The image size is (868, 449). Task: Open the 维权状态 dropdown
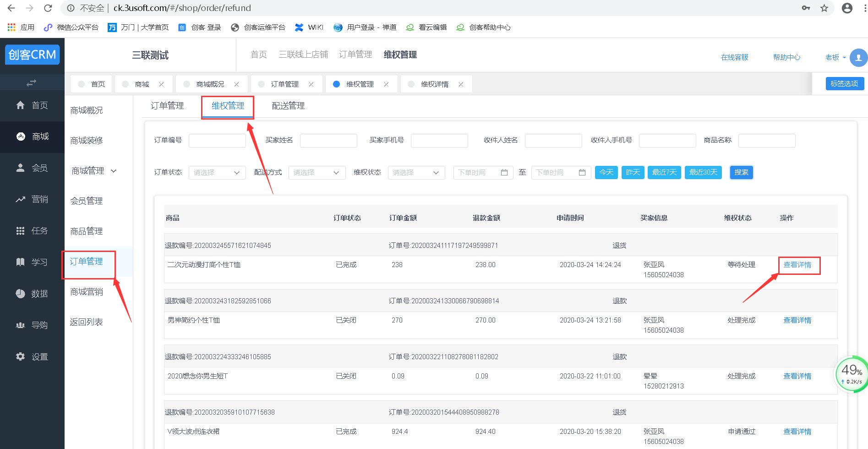tap(416, 173)
